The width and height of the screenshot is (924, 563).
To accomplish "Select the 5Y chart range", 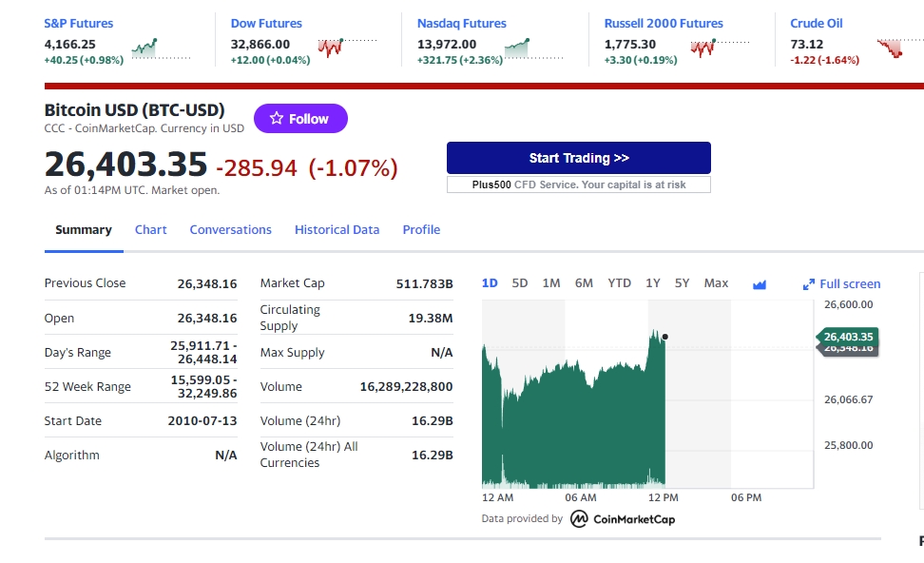I will pos(682,283).
